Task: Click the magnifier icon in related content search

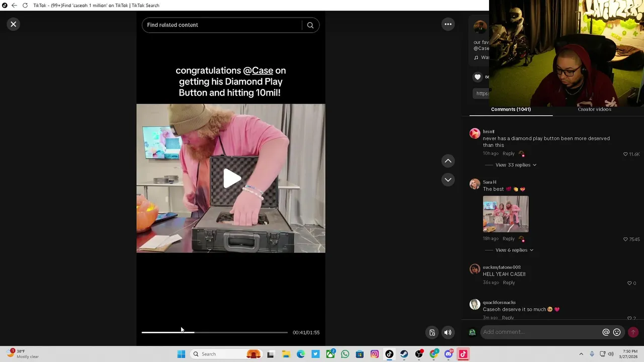Action: coord(310,25)
